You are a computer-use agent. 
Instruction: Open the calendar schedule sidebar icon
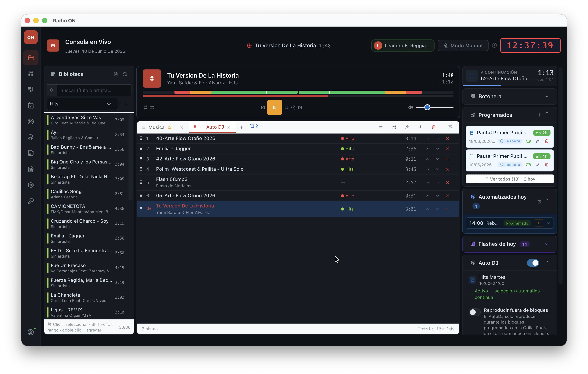(31, 105)
